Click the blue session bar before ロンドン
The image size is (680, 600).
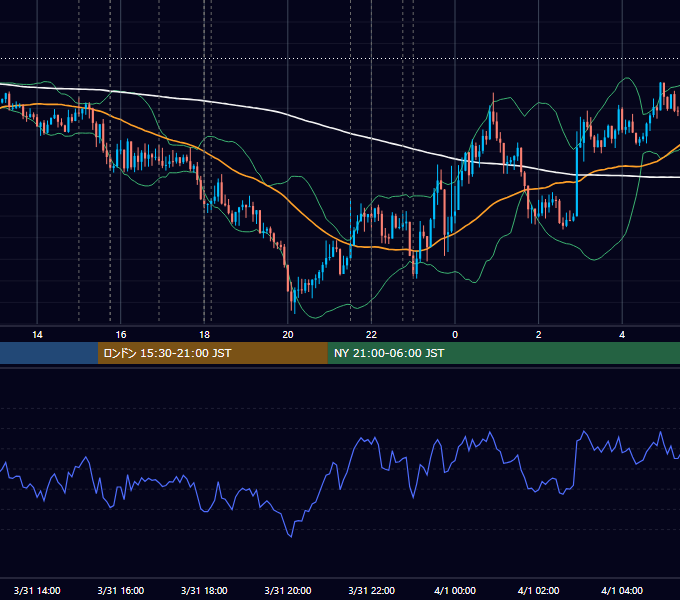[x=49, y=353]
